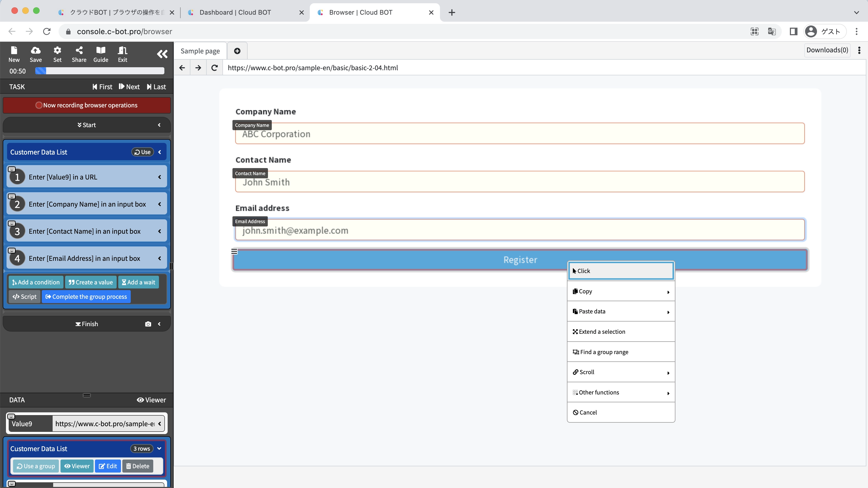
Task: Expand the 3 rows Customer Data List chevron
Action: 159,449
